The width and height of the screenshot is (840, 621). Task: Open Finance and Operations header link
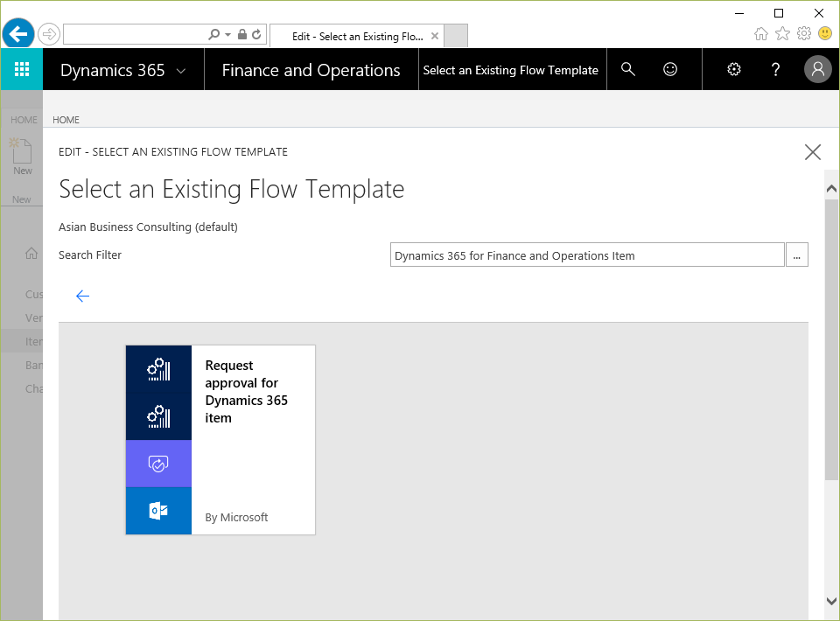(x=311, y=70)
